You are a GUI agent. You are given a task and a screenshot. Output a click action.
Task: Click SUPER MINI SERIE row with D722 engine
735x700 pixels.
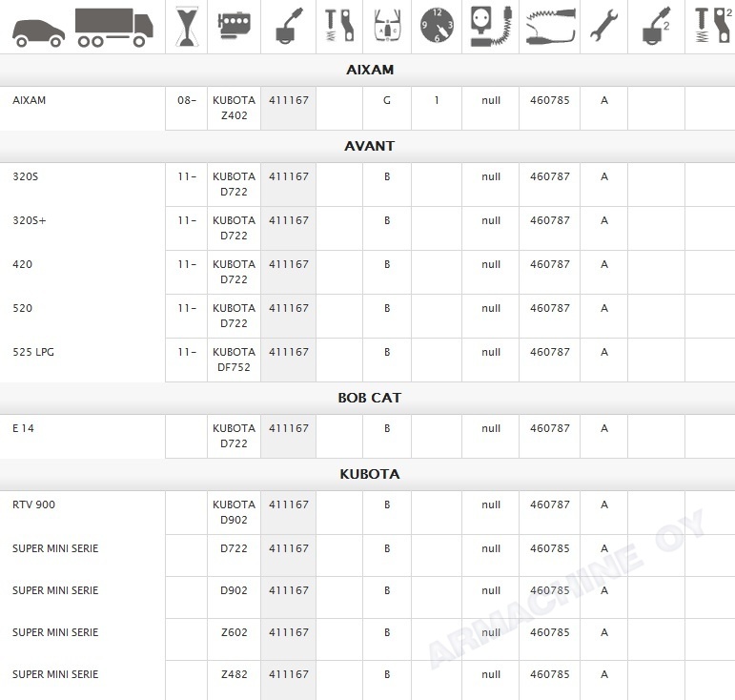pos(55,548)
